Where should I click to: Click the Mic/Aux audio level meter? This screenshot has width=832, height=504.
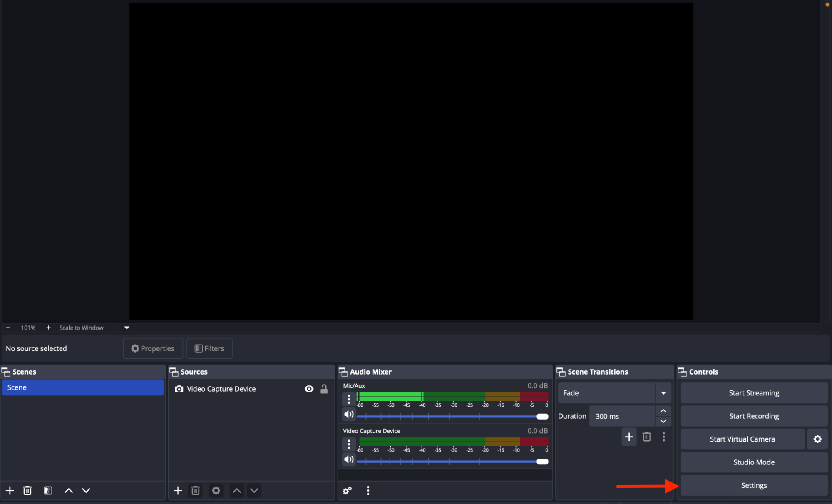pyautogui.click(x=452, y=397)
